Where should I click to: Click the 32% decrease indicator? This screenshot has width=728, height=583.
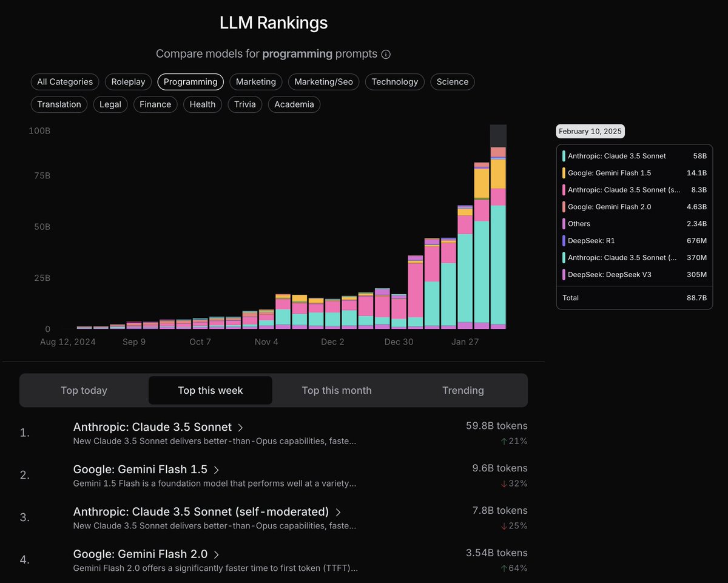(513, 484)
